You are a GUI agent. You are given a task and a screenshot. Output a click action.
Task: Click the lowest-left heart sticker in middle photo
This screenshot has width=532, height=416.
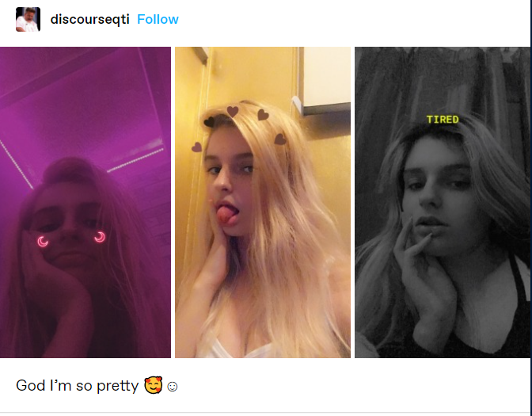click(197, 147)
